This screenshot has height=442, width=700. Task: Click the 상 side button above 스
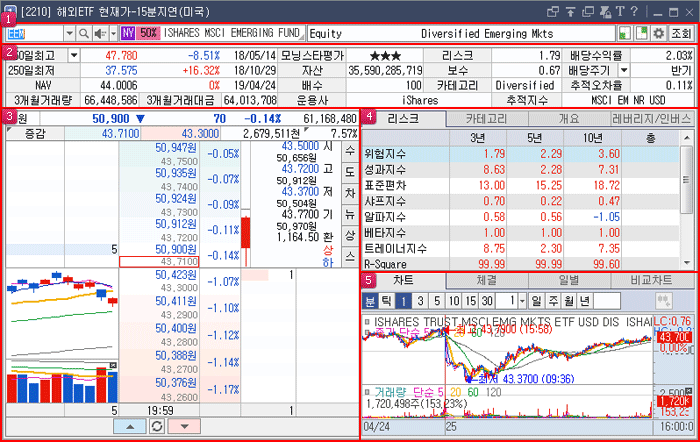coord(350,235)
